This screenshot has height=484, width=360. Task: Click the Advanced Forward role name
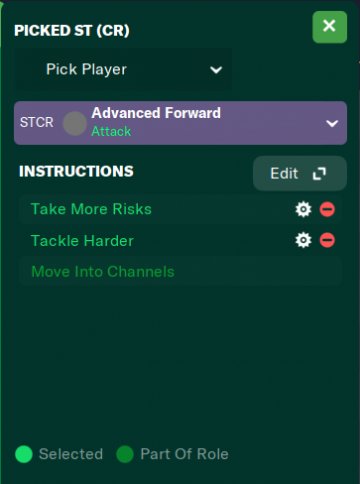(156, 113)
